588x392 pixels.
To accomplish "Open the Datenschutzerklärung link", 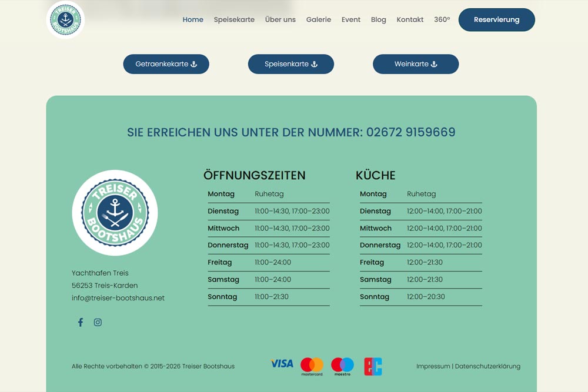I will [x=487, y=366].
